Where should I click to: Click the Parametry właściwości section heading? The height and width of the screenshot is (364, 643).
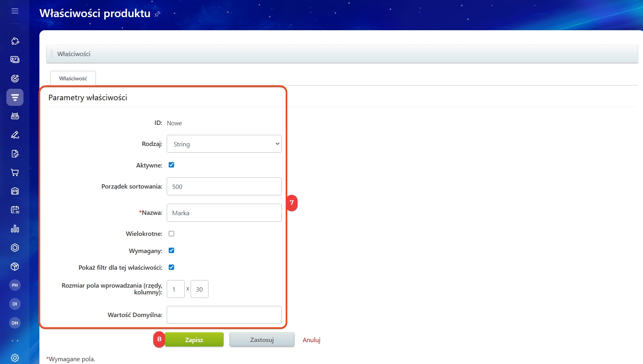click(88, 97)
